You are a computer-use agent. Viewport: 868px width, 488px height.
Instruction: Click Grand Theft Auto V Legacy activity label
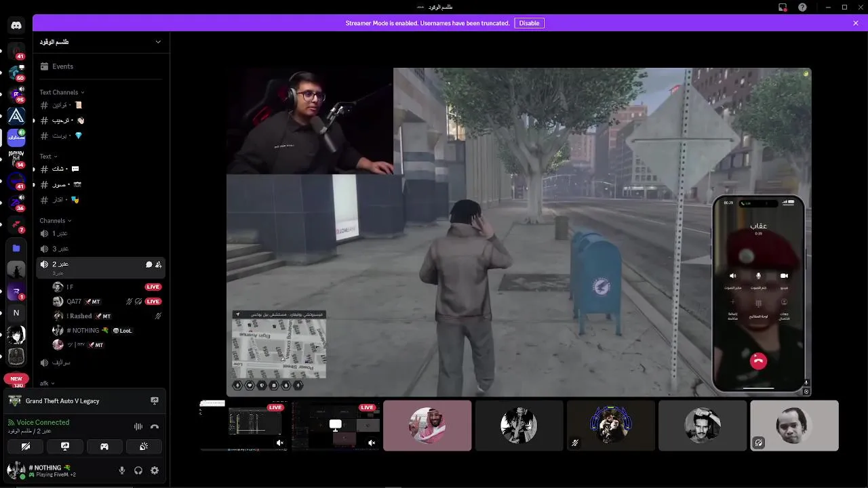(x=62, y=401)
